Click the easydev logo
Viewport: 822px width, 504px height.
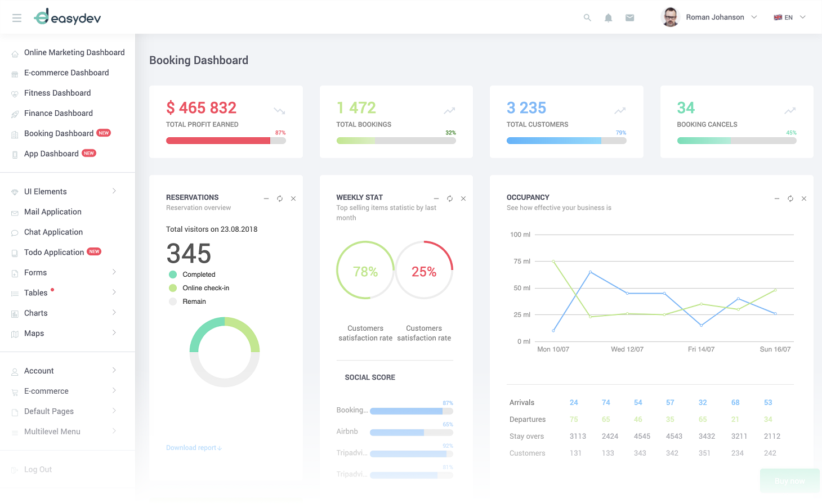click(x=68, y=17)
